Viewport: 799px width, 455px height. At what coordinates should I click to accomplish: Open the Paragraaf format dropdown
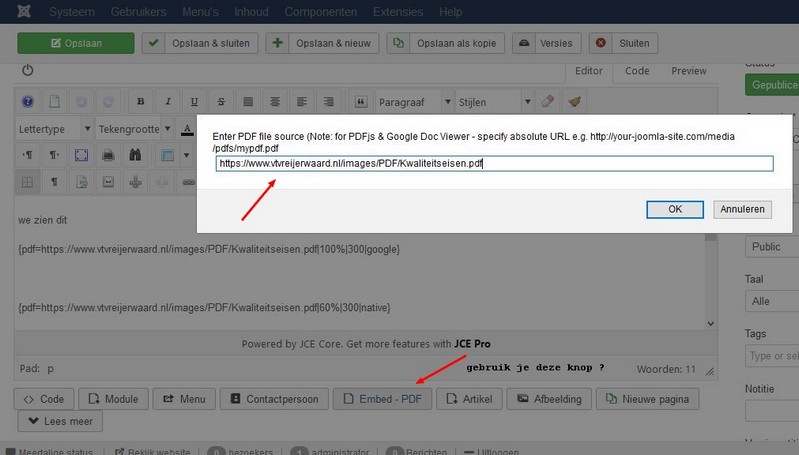412,102
